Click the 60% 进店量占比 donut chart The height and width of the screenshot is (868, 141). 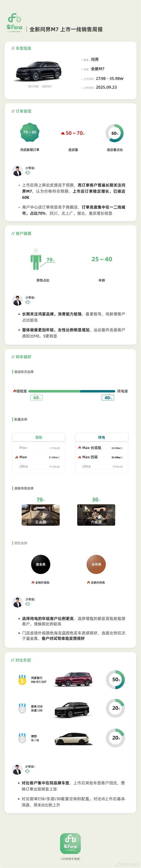point(115,133)
